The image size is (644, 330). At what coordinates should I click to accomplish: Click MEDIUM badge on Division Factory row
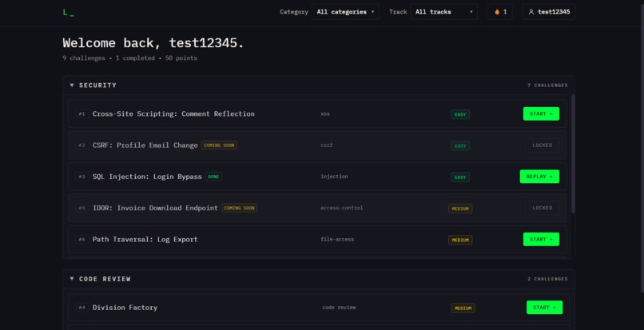[463, 308]
